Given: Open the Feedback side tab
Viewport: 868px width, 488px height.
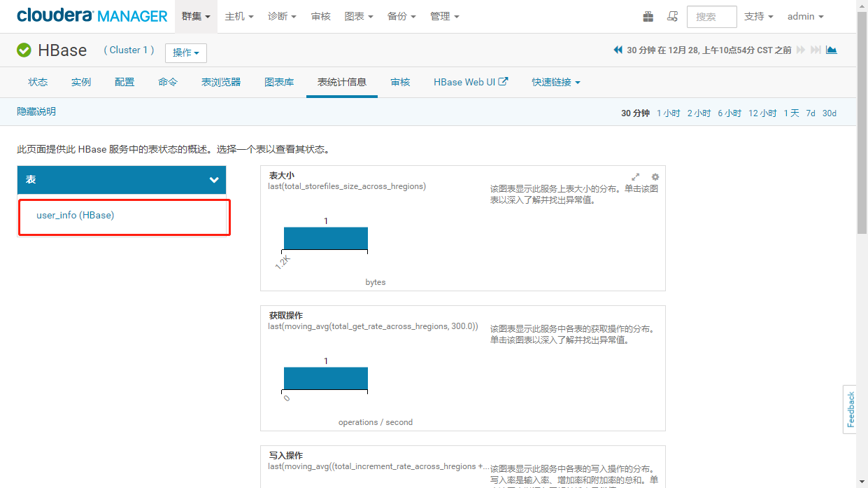Looking at the screenshot, I should coord(850,409).
